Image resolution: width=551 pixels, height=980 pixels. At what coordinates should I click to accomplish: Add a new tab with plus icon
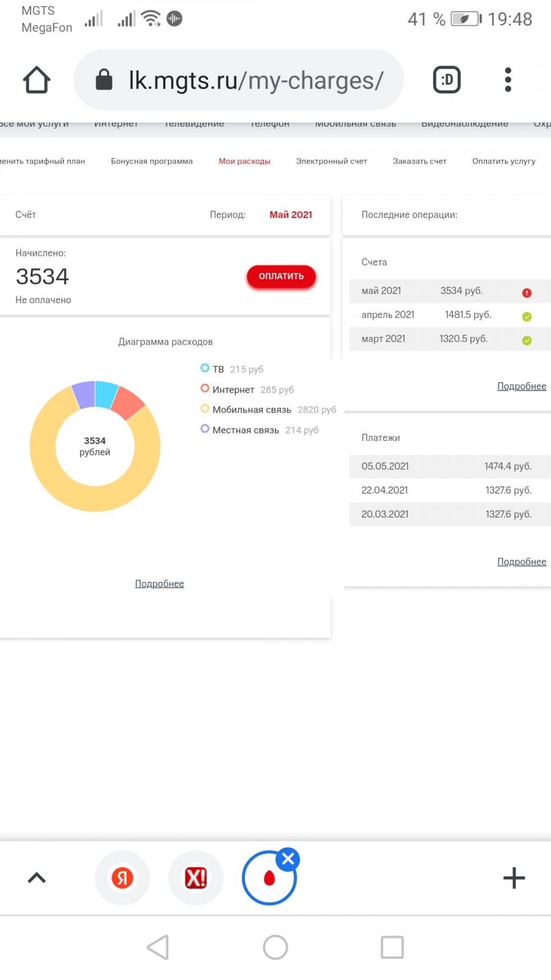[514, 878]
